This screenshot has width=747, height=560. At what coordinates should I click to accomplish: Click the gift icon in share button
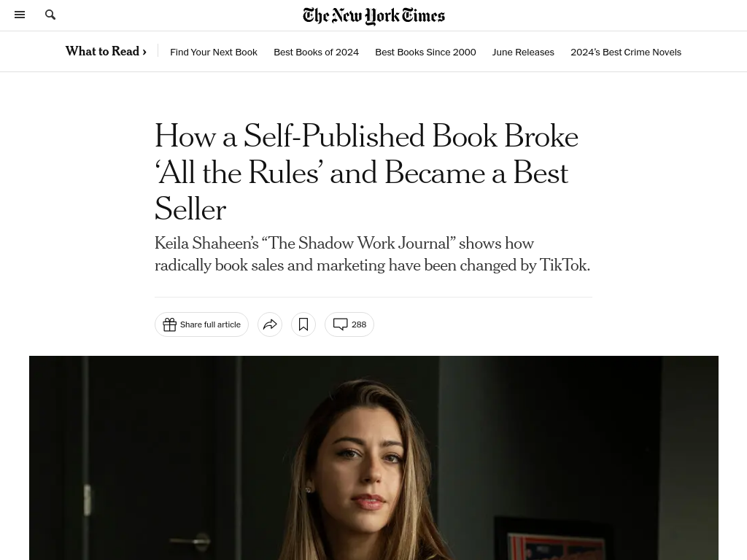(x=169, y=324)
